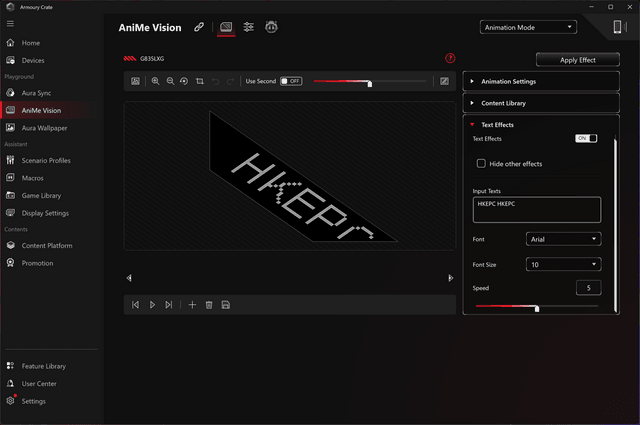Click the Feature Library sidebar icon
The width and height of the screenshot is (640, 425).
[11, 366]
